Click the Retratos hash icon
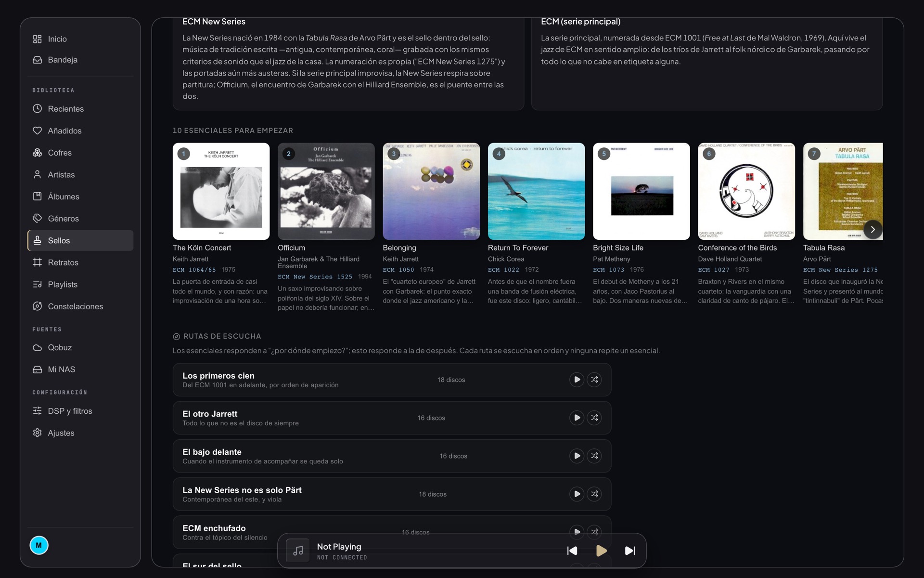The width and height of the screenshot is (924, 578). pyautogui.click(x=37, y=263)
